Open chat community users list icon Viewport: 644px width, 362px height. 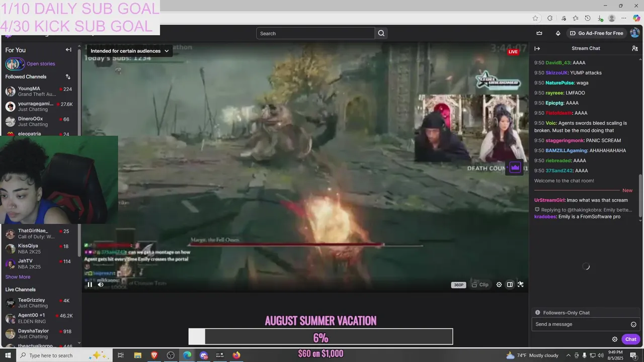(634, 48)
